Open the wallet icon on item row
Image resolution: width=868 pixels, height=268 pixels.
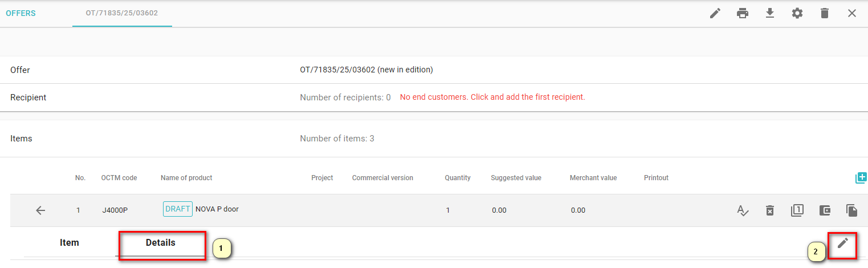pyautogui.click(x=824, y=210)
